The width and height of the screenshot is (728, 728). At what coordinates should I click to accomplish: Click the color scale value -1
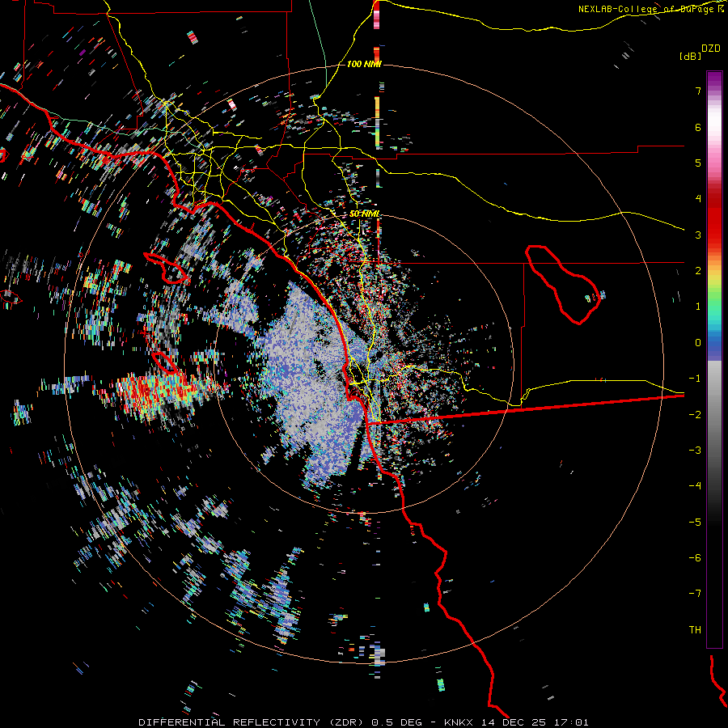[695, 379]
